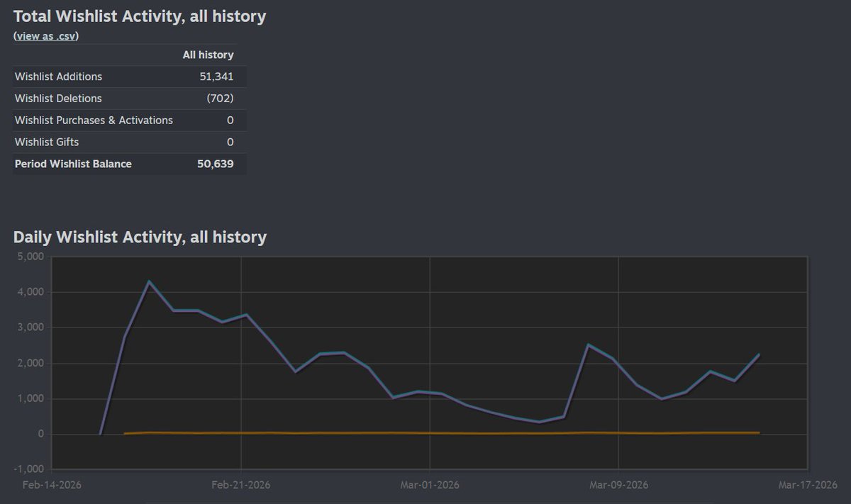This screenshot has height=504, width=851.
Task: Click the Mar-09-2026 x-axis date
Action: tap(618, 485)
